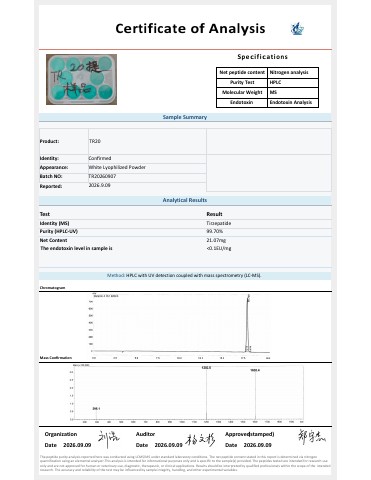Viewport: 371px width, 480px height.
Task: Select the "Identity (MS)" test row label
Action: tap(54, 223)
